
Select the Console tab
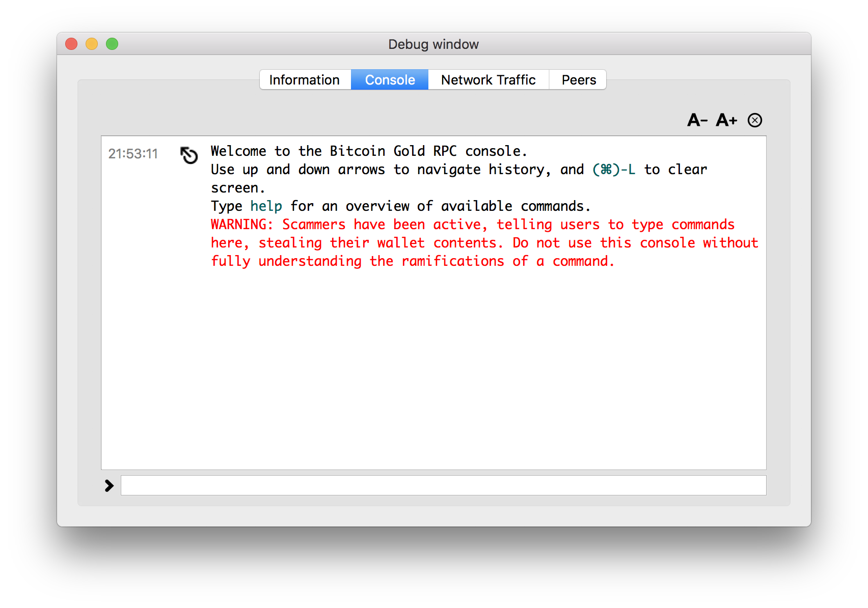(390, 80)
